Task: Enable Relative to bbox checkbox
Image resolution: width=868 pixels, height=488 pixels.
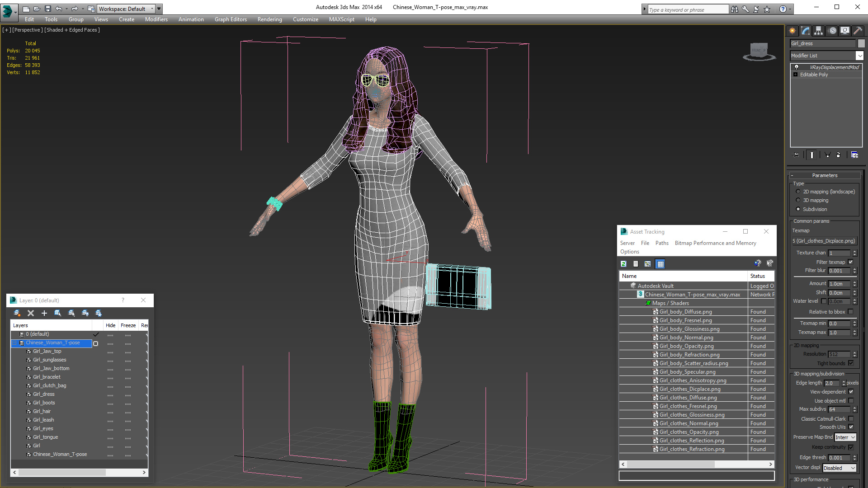Action: coord(850,312)
